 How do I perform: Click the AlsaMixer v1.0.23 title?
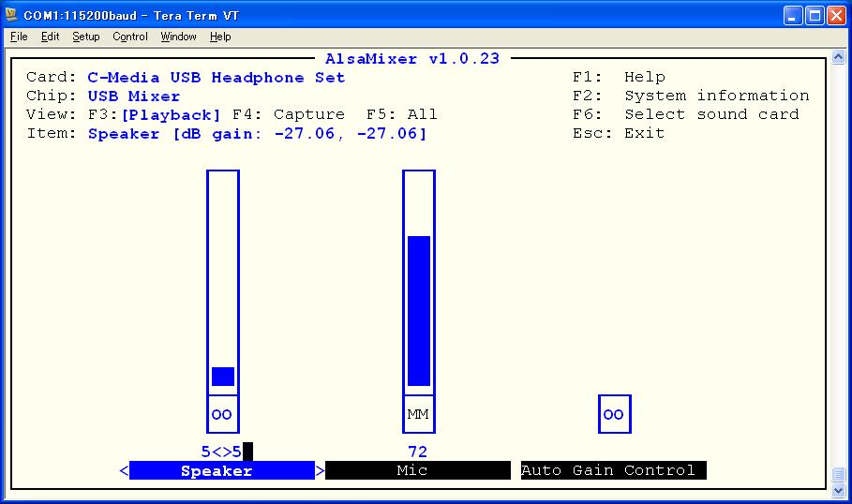pos(412,59)
